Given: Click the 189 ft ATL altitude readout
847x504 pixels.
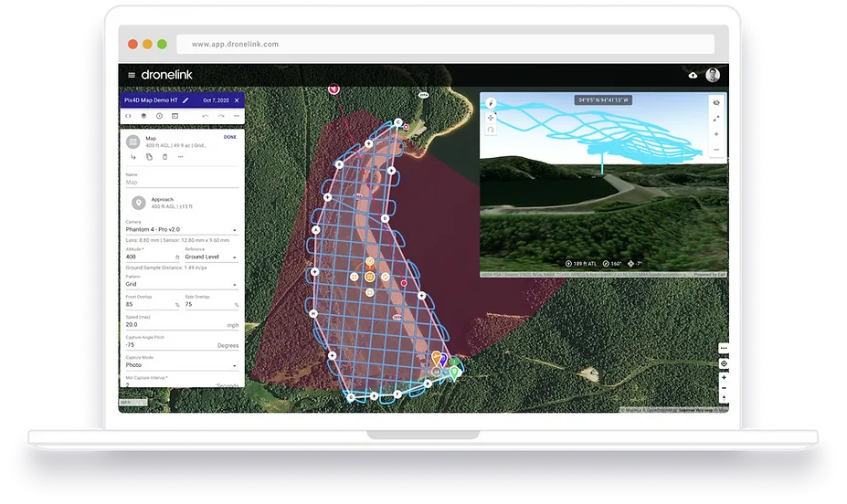Looking at the screenshot, I should pyautogui.click(x=581, y=264).
